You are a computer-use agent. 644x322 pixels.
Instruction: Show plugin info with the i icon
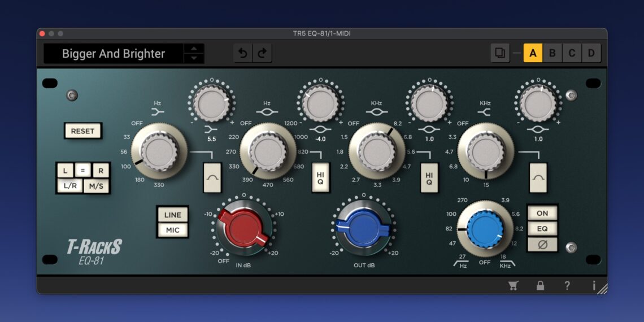pyautogui.click(x=594, y=285)
